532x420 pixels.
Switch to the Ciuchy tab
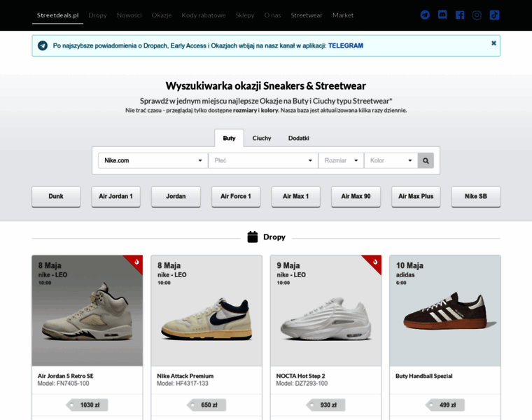(x=262, y=138)
